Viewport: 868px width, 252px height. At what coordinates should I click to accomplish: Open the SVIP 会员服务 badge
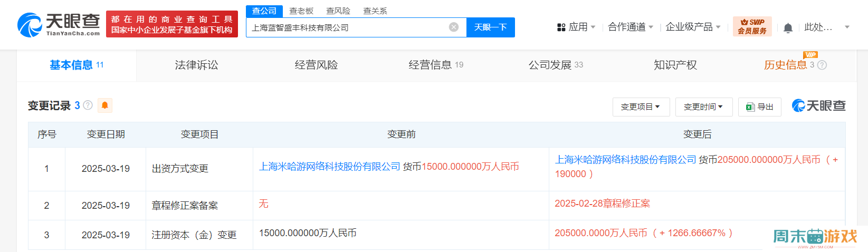(x=752, y=26)
